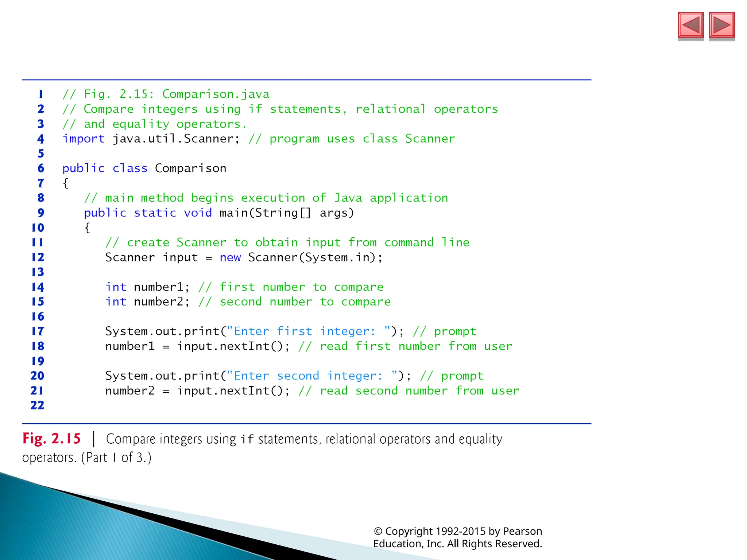
Task: Click comment 'main method begins execution of Java application'
Action: coord(266,198)
